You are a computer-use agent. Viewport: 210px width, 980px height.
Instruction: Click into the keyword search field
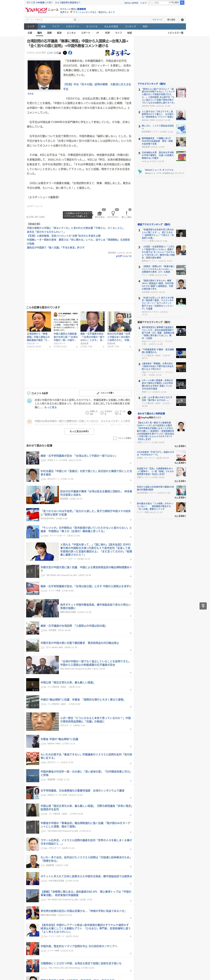(49, 20)
